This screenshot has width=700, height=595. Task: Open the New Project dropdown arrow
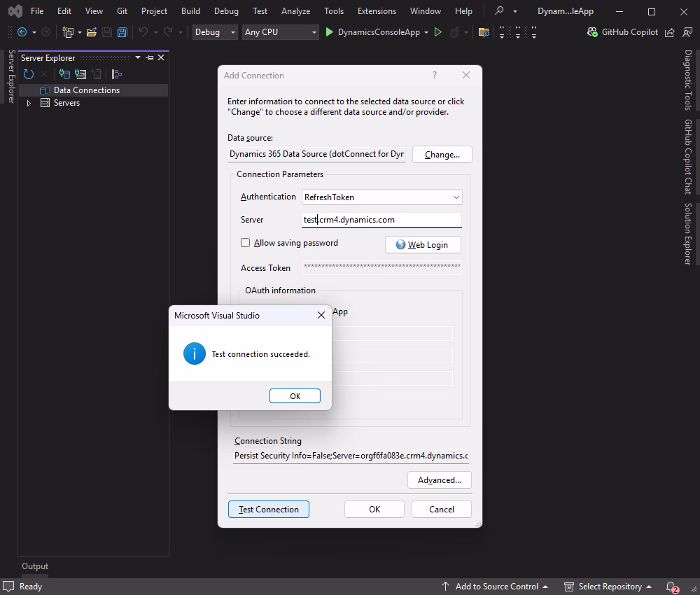pos(80,32)
